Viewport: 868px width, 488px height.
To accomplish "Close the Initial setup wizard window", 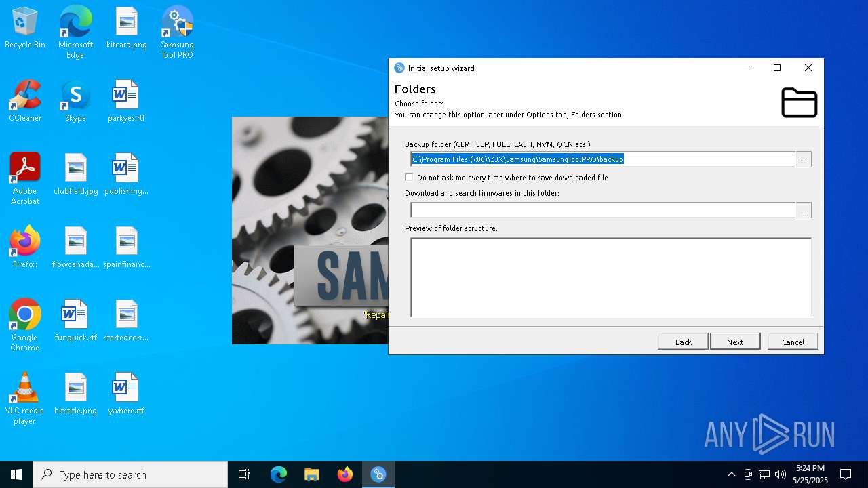I will [x=808, y=68].
